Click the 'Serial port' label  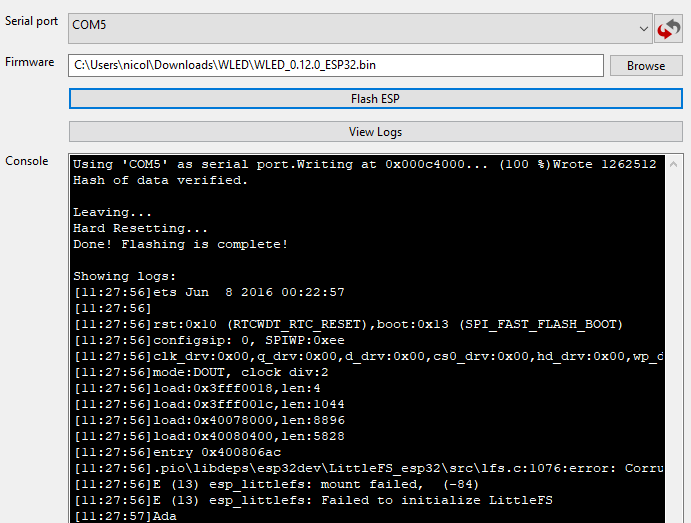tap(31, 21)
